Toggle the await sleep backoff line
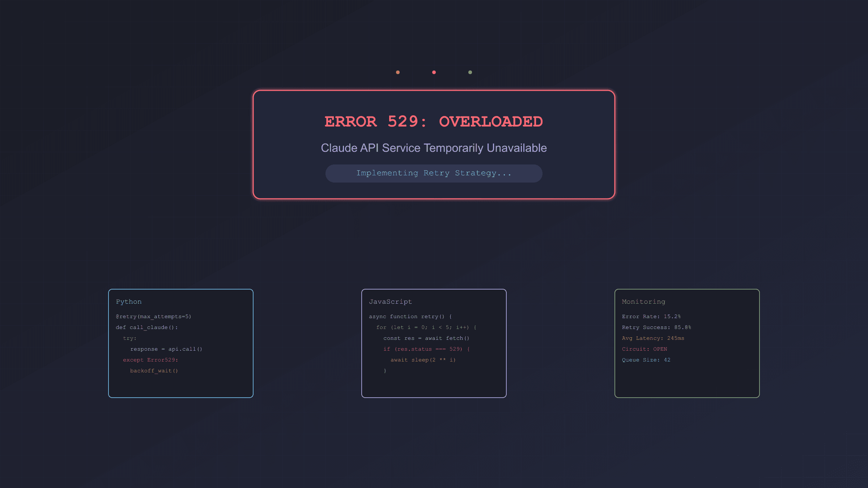 [422, 360]
